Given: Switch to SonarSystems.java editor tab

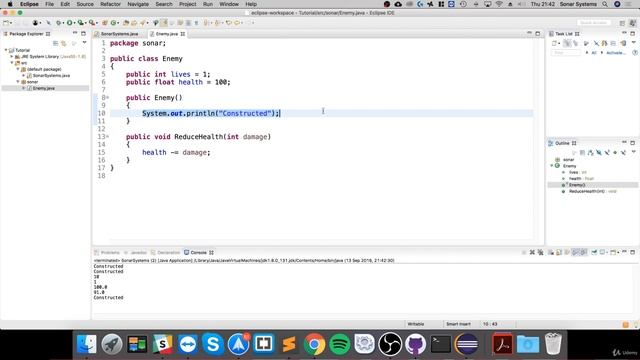Looking at the screenshot, I should (119, 34).
